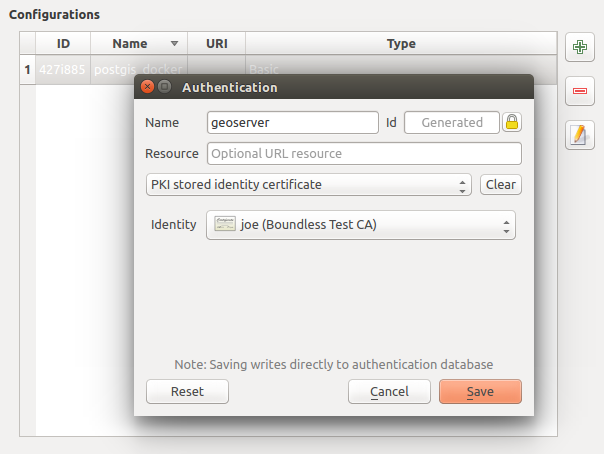
Task: Click the green plus add configuration button
Action: pyautogui.click(x=580, y=47)
